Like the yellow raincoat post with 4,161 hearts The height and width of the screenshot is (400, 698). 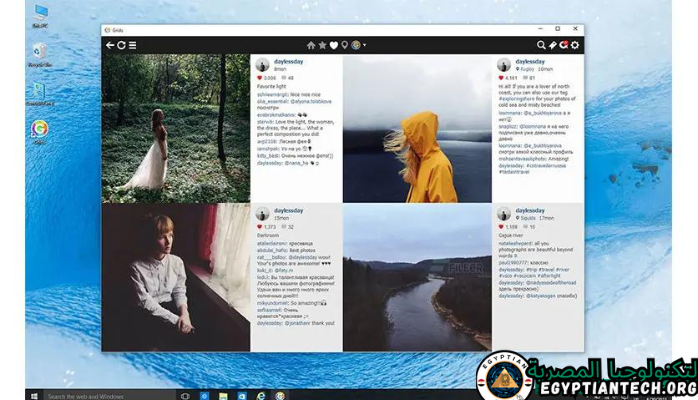click(x=500, y=77)
